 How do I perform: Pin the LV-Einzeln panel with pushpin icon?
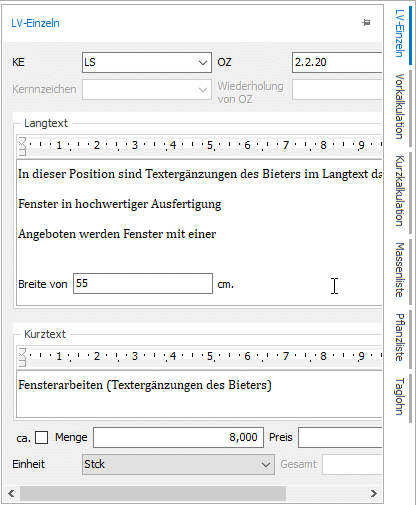(x=366, y=23)
